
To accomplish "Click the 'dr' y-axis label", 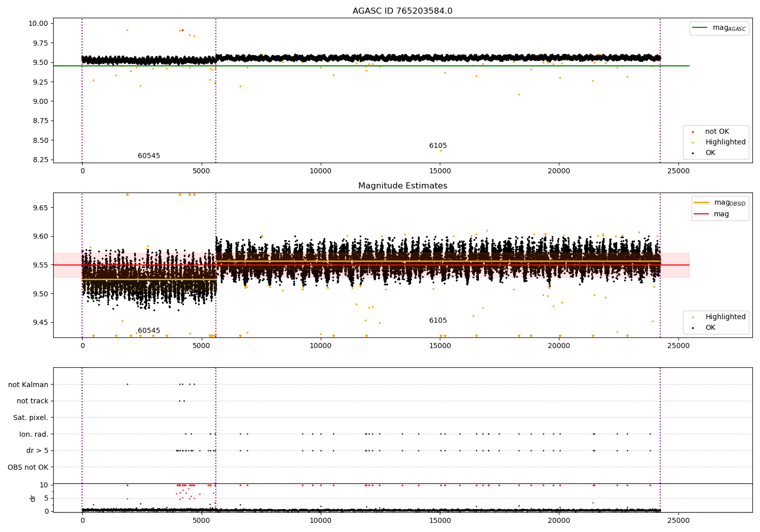I will pyautogui.click(x=33, y=498).
